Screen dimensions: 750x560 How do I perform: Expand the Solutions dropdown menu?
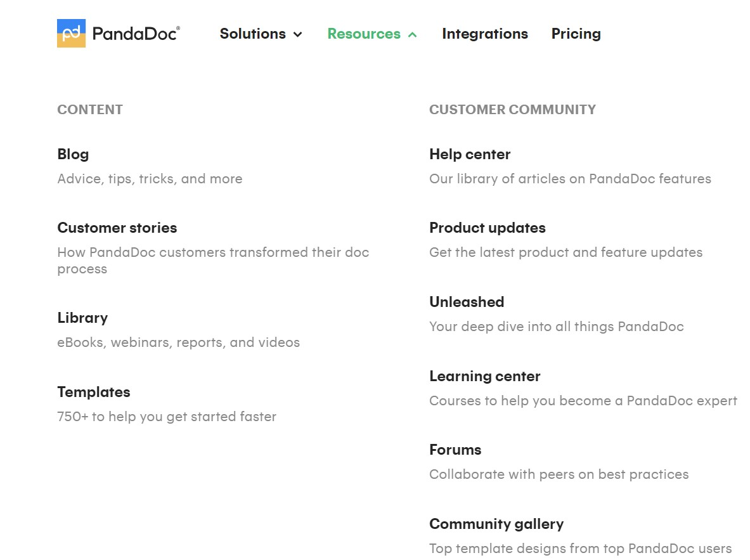tap(261, 34)
